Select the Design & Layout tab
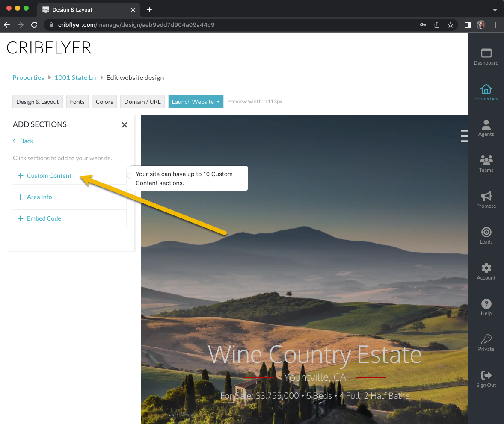 click(38, 101)
